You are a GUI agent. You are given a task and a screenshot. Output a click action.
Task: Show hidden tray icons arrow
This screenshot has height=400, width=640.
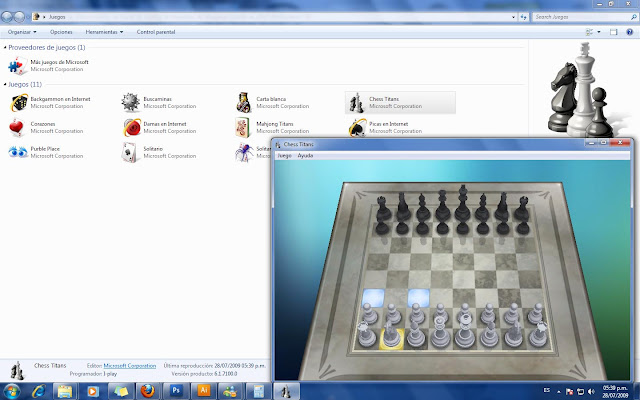(558, 391)
